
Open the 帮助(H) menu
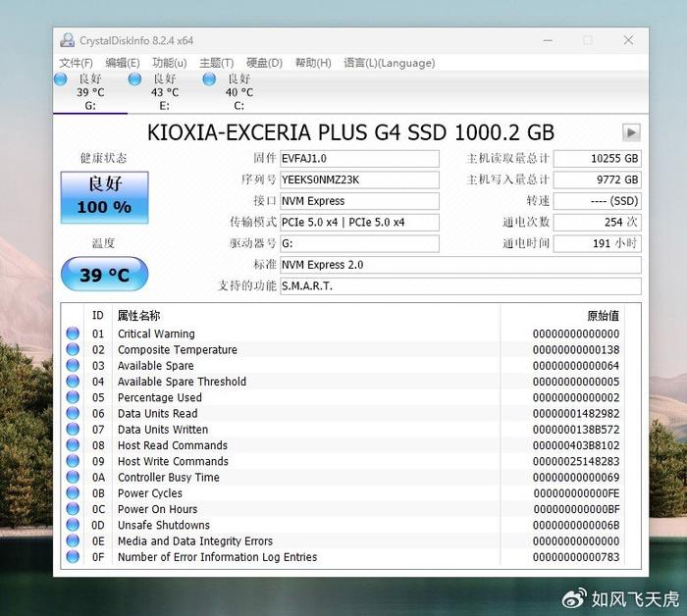coord(313,63)
